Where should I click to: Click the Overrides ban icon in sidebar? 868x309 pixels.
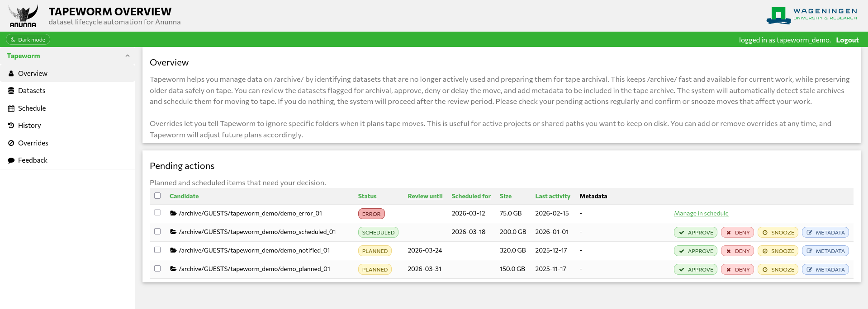pyautogui.click(x=11, y=143)
